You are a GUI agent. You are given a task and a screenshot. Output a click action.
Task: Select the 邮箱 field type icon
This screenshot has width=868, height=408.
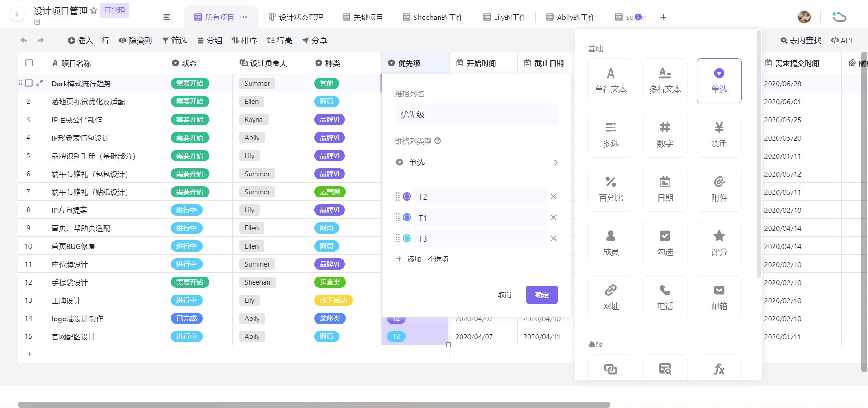tap(719, 297)
